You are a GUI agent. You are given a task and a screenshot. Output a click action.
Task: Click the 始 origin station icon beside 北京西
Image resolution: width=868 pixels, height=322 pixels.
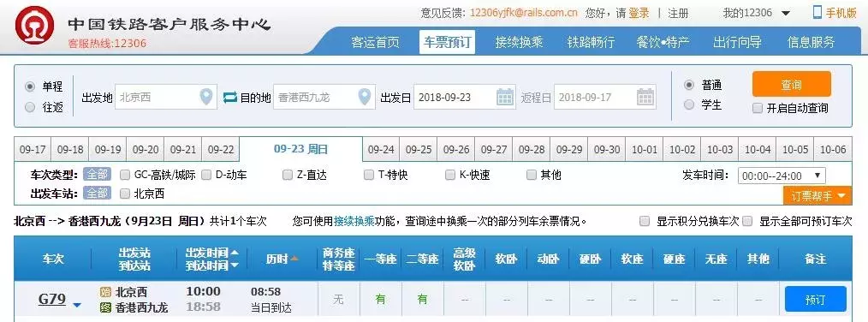tap(106, 292)
